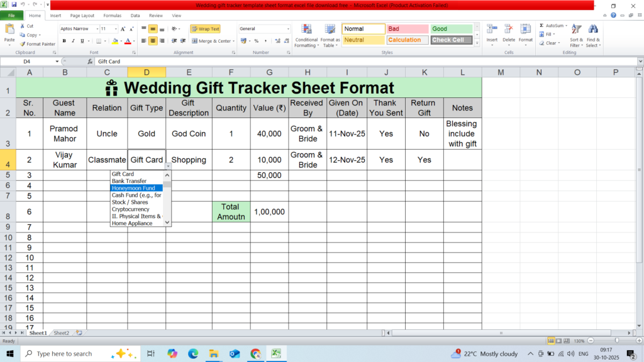644x362 pixels.
Task: Toggle Italic formatting
Action: click(x=73, y=41)
